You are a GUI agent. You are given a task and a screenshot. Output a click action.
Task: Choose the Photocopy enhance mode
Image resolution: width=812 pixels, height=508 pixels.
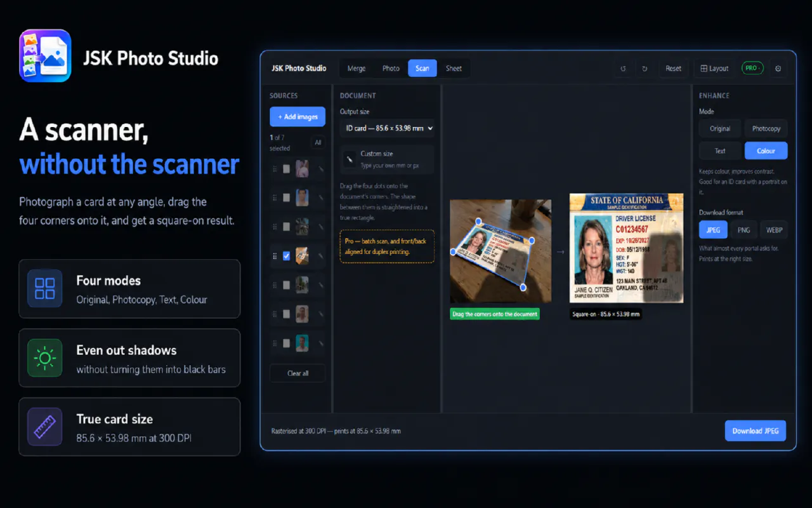pyautogui.click(x=766, y=128)
